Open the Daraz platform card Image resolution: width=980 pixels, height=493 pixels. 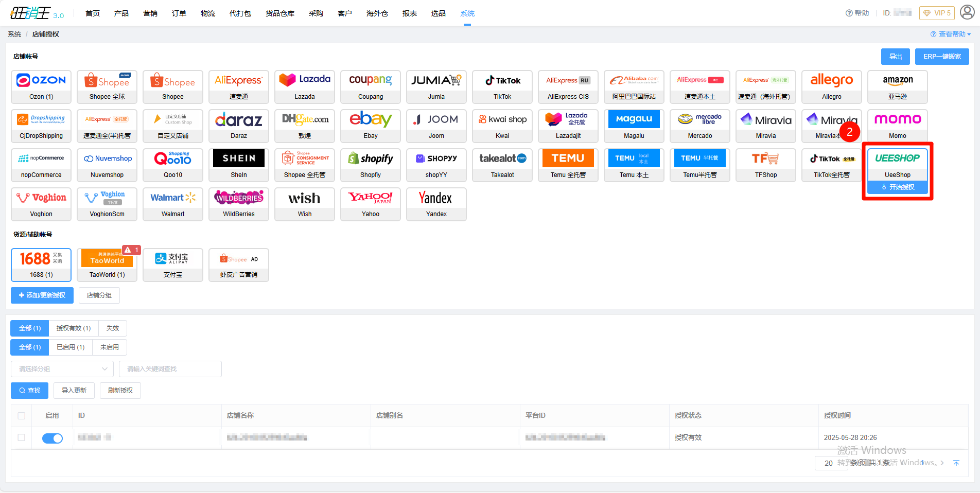coord(239,126)
